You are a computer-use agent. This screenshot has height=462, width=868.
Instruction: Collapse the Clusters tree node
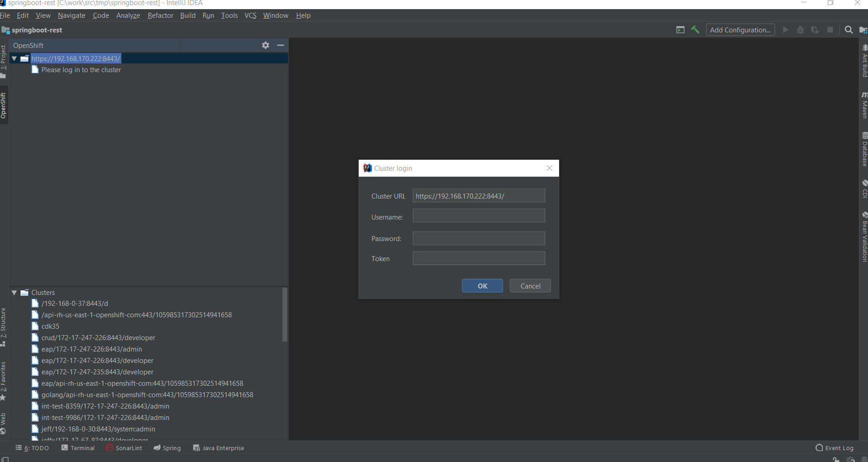pos(14,292)
